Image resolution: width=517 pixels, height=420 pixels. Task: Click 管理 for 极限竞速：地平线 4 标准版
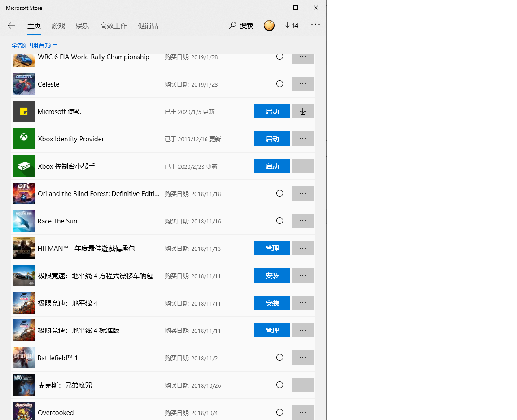tap(272, 330)
